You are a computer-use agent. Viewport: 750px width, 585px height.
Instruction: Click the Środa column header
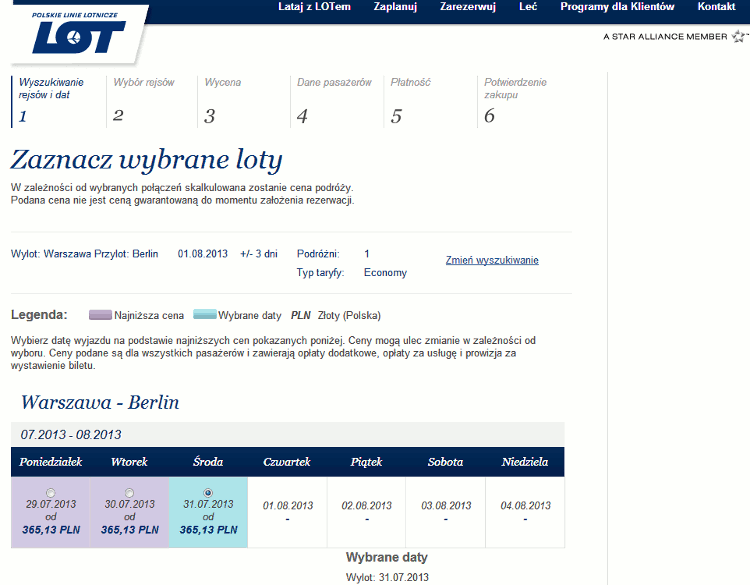click(x=208, y=462)
